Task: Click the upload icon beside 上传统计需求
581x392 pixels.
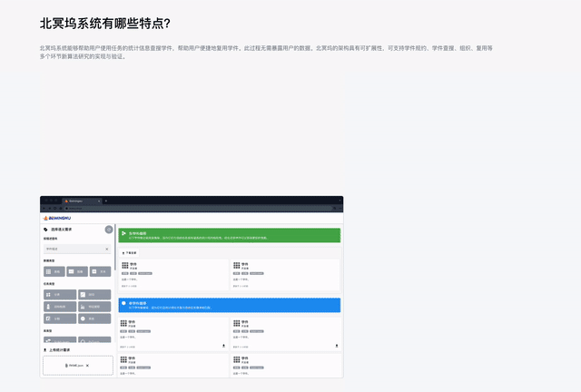Action: [45, 349]
